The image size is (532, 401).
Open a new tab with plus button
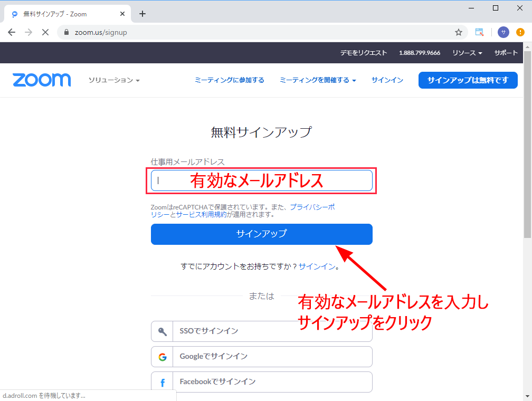(142, 14)
